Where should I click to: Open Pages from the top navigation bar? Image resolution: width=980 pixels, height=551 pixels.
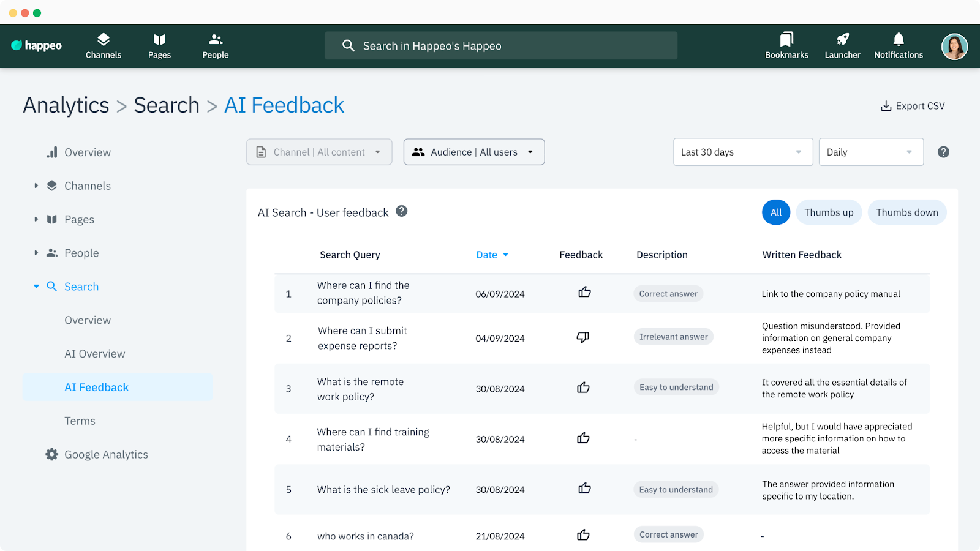(x=159, y=46)
